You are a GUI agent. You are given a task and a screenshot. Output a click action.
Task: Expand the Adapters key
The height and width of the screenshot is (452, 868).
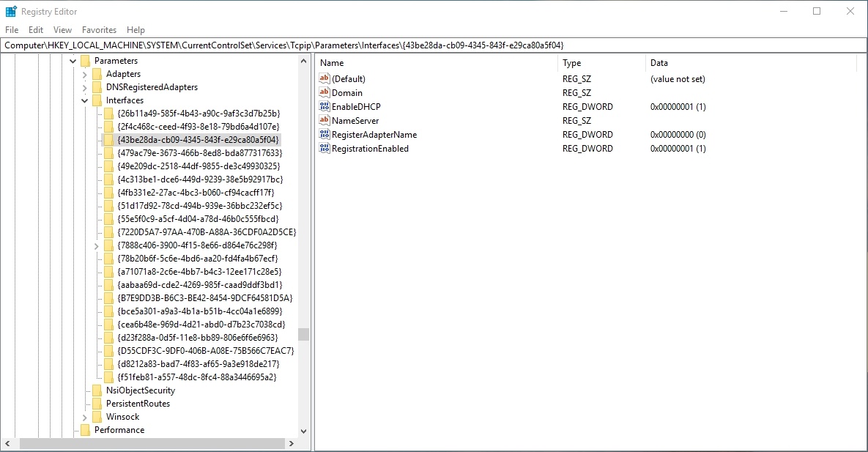84,74
